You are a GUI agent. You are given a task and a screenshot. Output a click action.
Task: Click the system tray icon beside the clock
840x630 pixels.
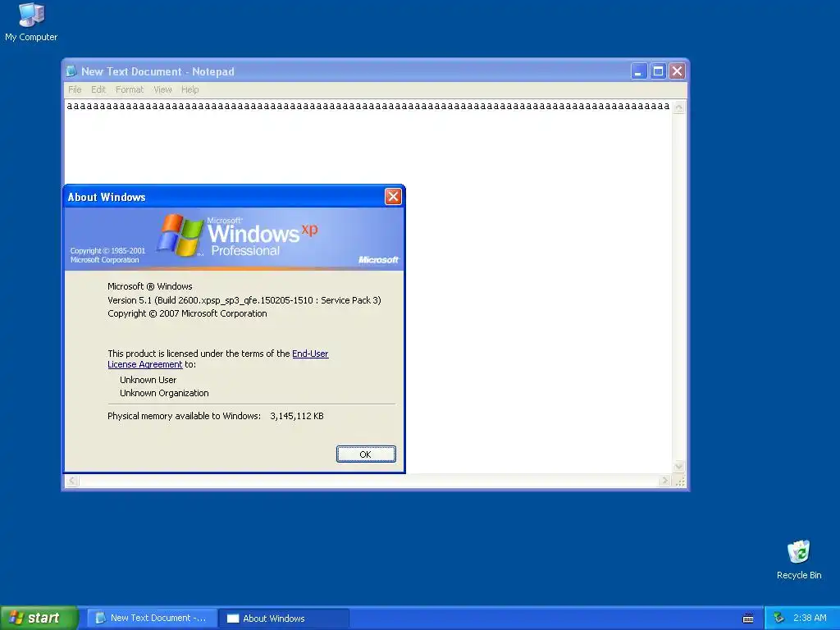click(x=778, y=618)
